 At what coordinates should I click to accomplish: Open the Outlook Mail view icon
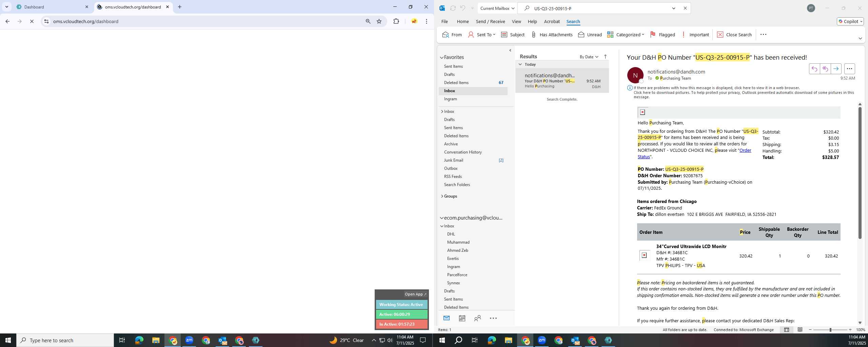point(446,318)
